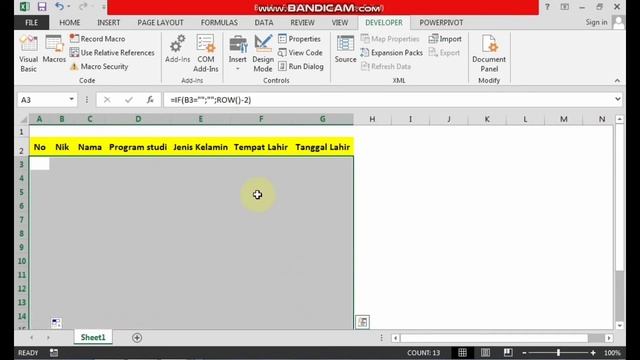Open the Quick Analysis button
The width and height of the screenshot is (640, 360).
pyautogui.click(x=362, y=322)
